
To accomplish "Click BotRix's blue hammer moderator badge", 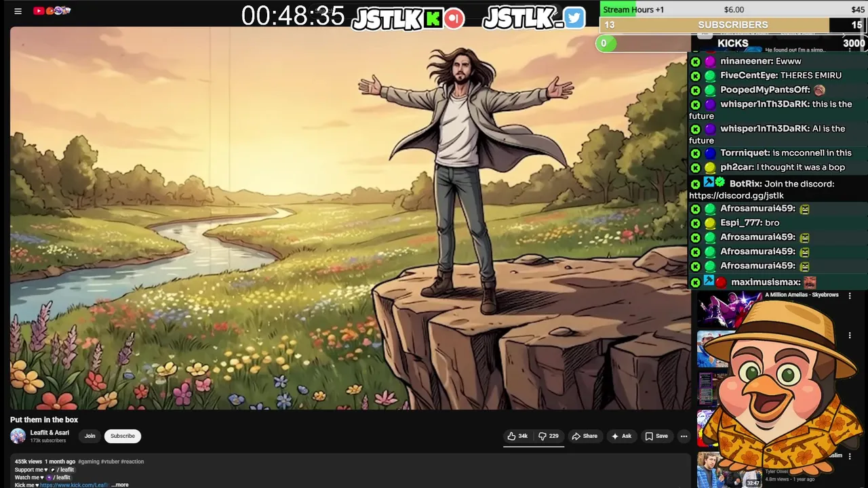I will coord(709,183).
